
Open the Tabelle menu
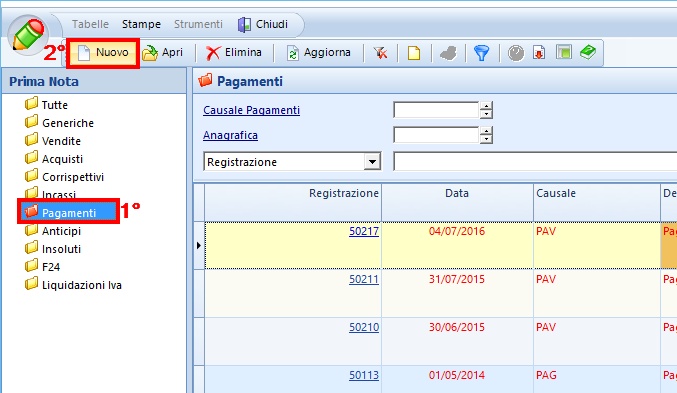coord(90,24)
